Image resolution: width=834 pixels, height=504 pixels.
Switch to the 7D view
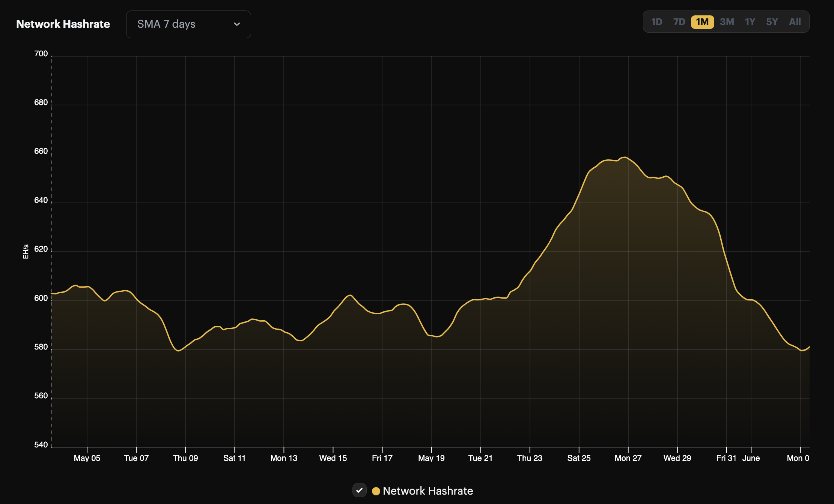(x=679, y=22)
